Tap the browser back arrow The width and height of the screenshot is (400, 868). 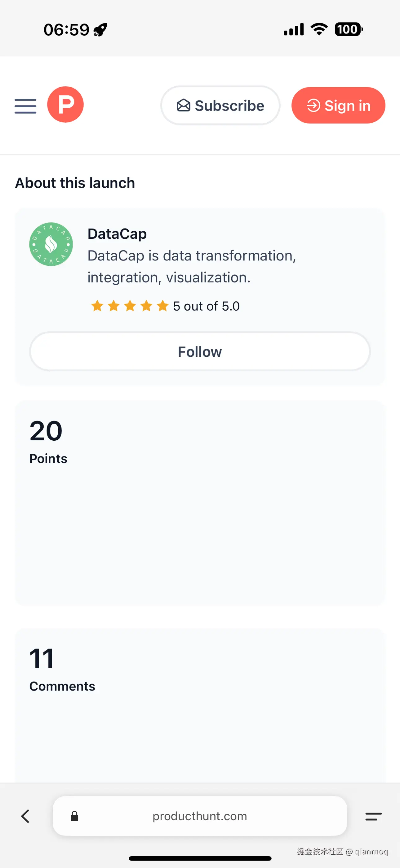click(x=26, y=816)
